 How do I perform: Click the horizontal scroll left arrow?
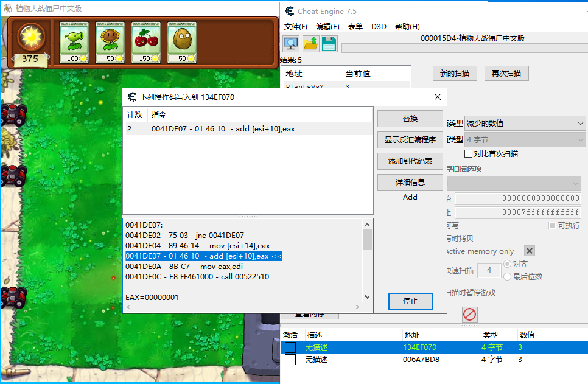(x=128, y=307)
